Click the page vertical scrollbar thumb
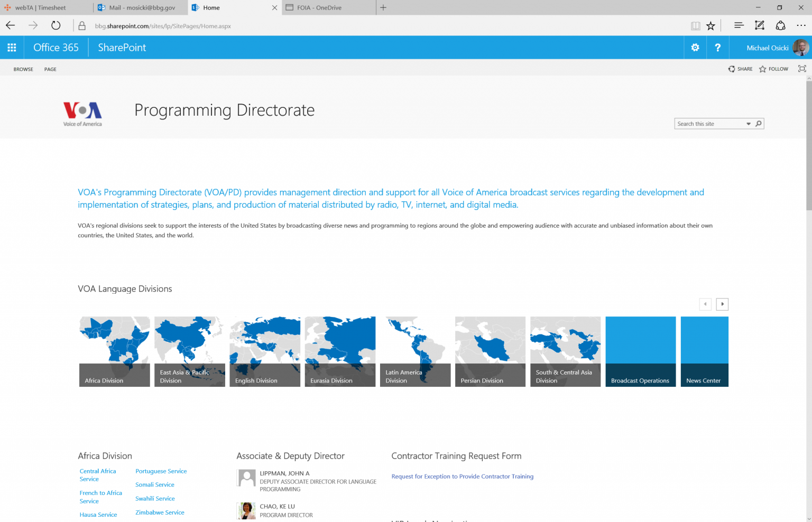This screenshot has width=812, height=522. [809, 145]
